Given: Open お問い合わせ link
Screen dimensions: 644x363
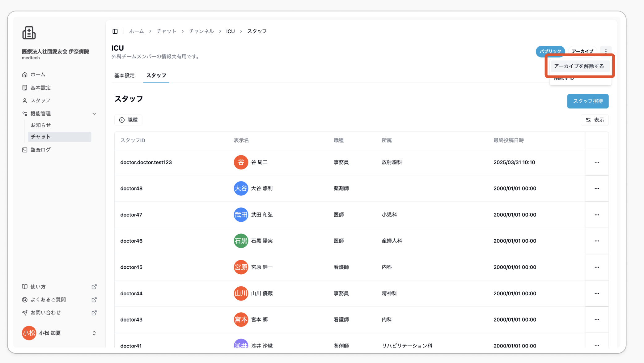Looking at the screenshot, I should tap(46, 313).
